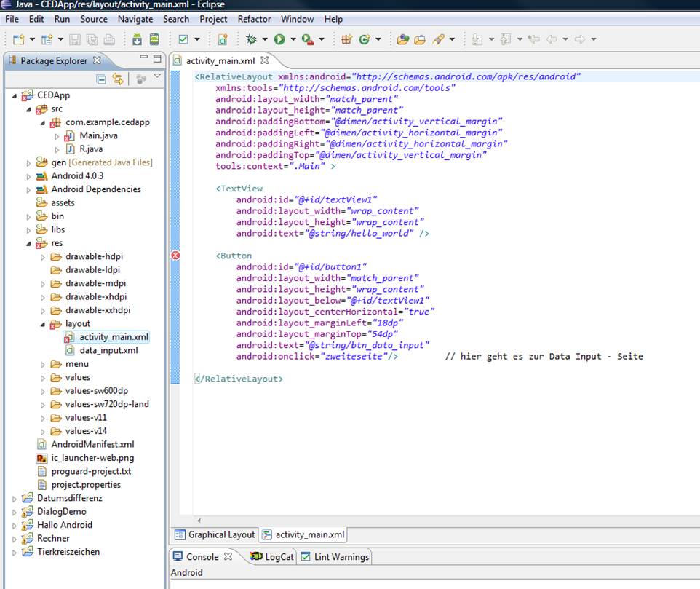700x589 pixels.
Task: Open the Run button dropdown arrow
Action: coord(293,39)
